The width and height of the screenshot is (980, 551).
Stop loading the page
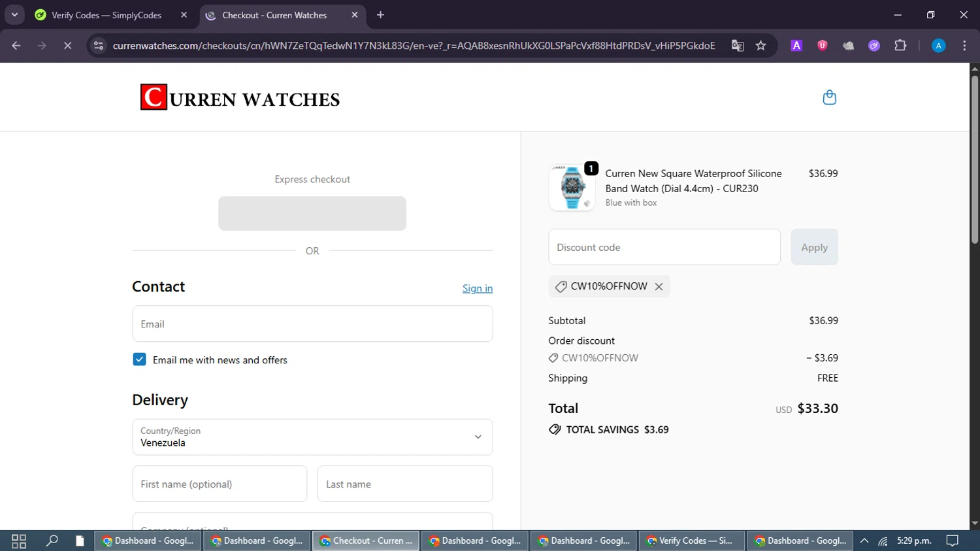67,46
